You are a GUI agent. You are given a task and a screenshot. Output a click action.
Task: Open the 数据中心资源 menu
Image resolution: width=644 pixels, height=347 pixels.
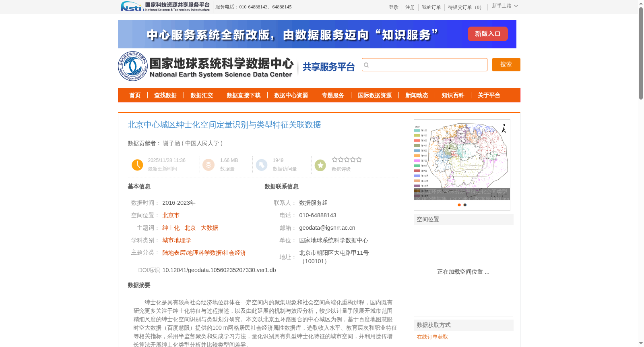(291, 96)
